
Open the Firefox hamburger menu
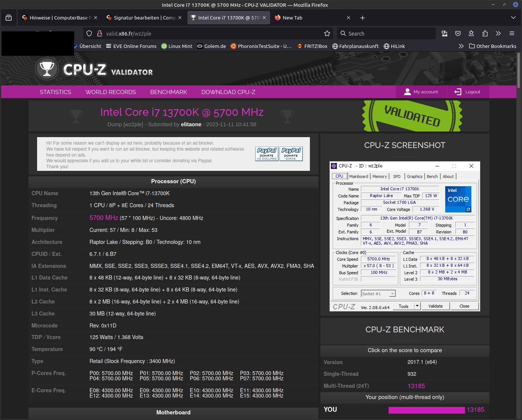tap(512, 33)
